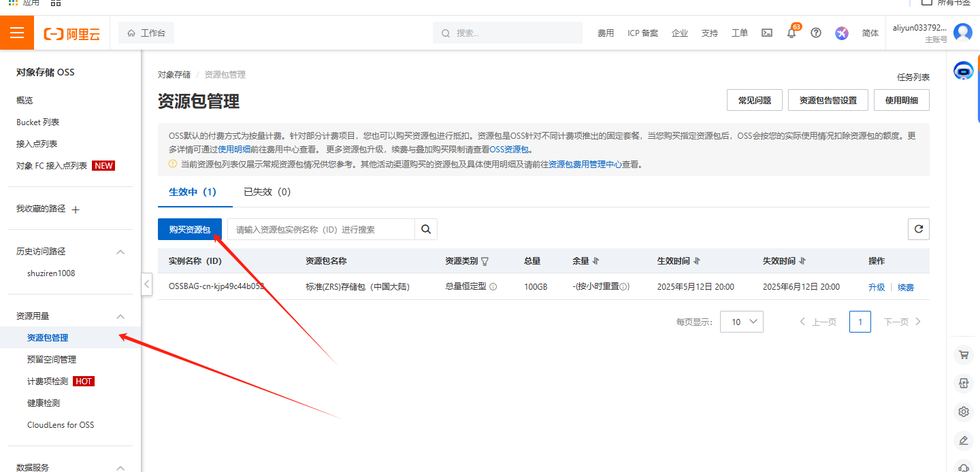The width and height of the screenshot is (980, 472).
Task: Open the 资源包费用管理中心 link
Action: [585, 164]
